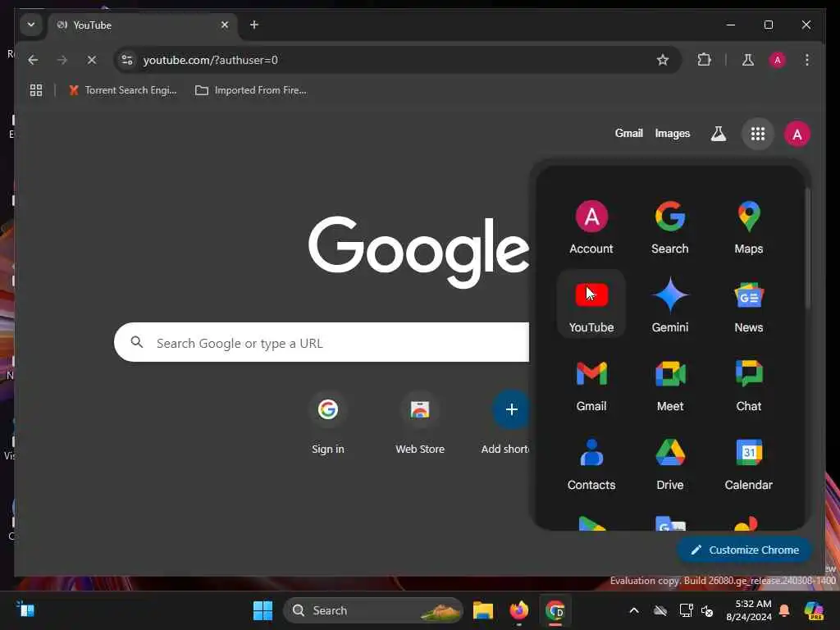
Task: Open the Extensions puzzle icon
Action: pyautogui.click(x=704, y=60)
